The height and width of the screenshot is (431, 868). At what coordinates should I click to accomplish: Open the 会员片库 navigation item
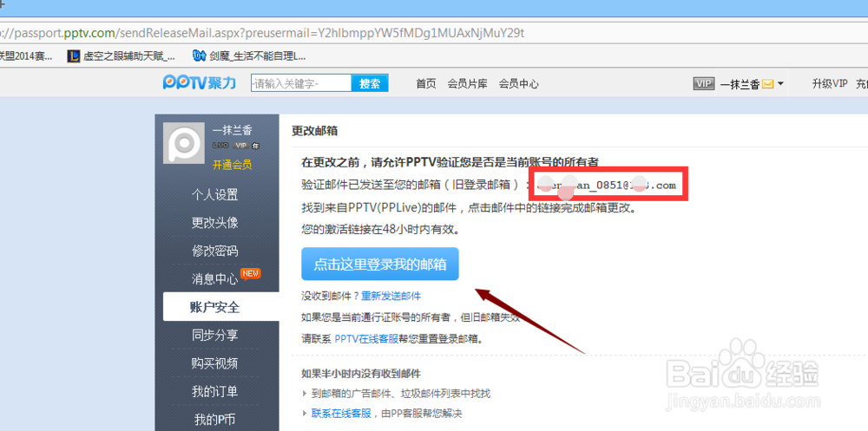pyautogui.click(x=468, y=84)
